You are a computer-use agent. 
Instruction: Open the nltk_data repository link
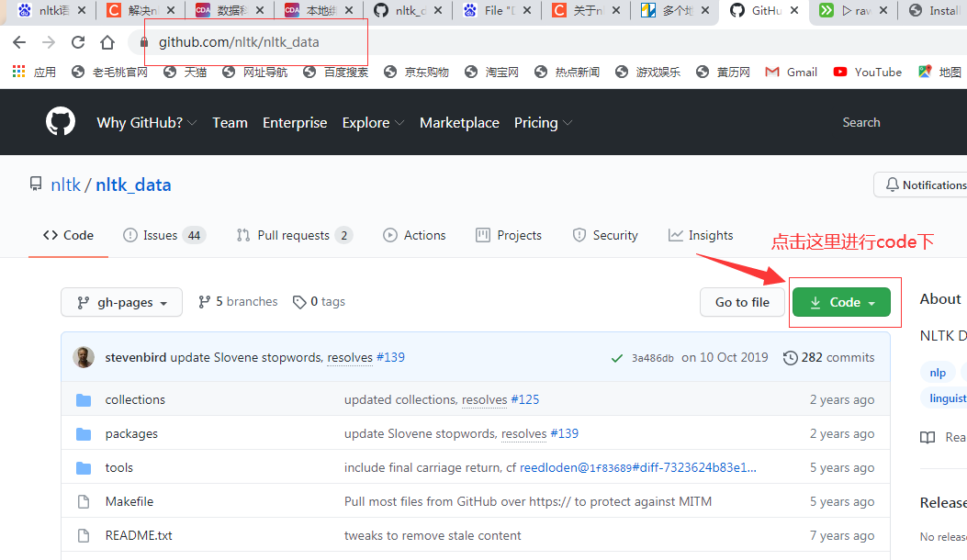pyautogui.click(x=133, y=185)
